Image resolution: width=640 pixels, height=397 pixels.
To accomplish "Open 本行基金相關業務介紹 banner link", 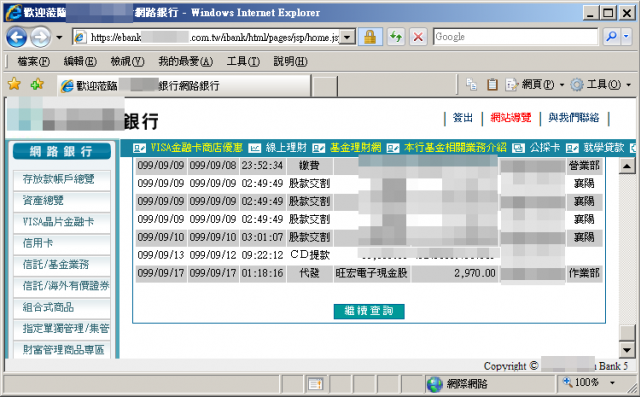I will (x=455, y=148).
